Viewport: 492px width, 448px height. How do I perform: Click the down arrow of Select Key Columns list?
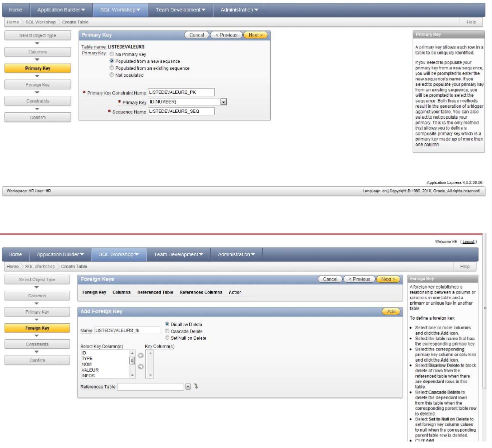(132, 375)
